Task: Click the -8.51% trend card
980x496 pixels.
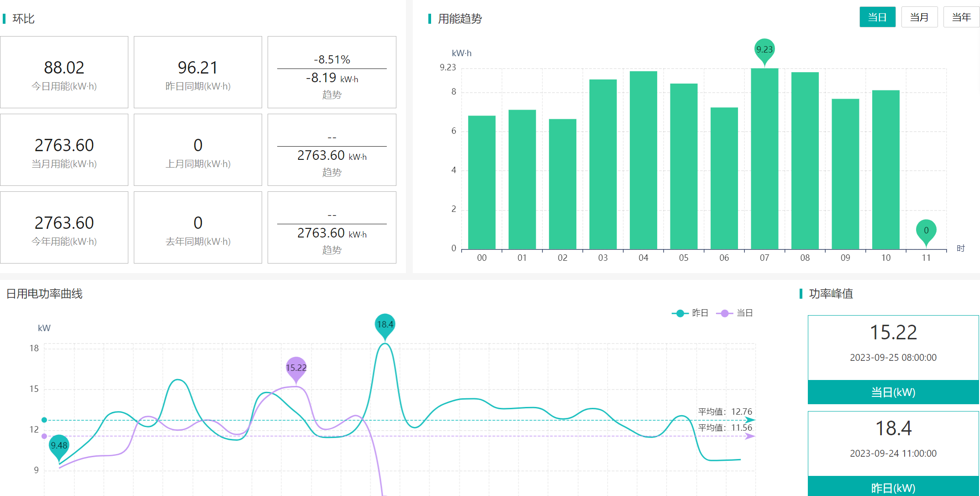Action: point(332,72)
